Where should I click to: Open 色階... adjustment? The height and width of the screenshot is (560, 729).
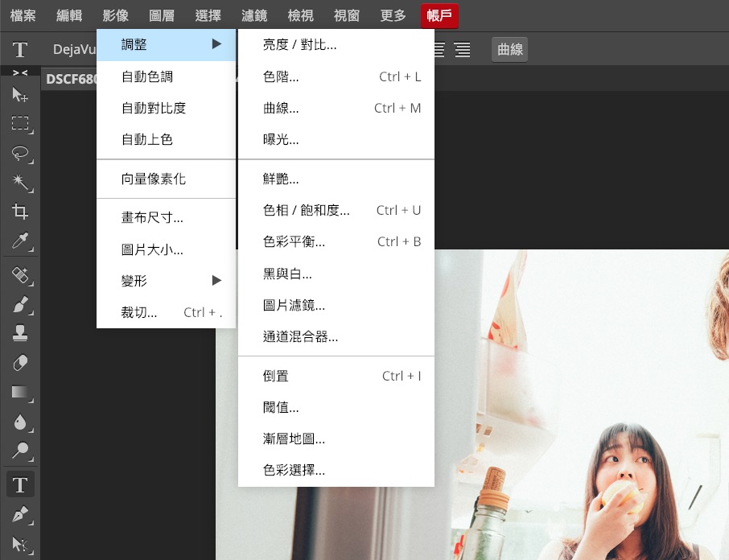pos(336,76)
